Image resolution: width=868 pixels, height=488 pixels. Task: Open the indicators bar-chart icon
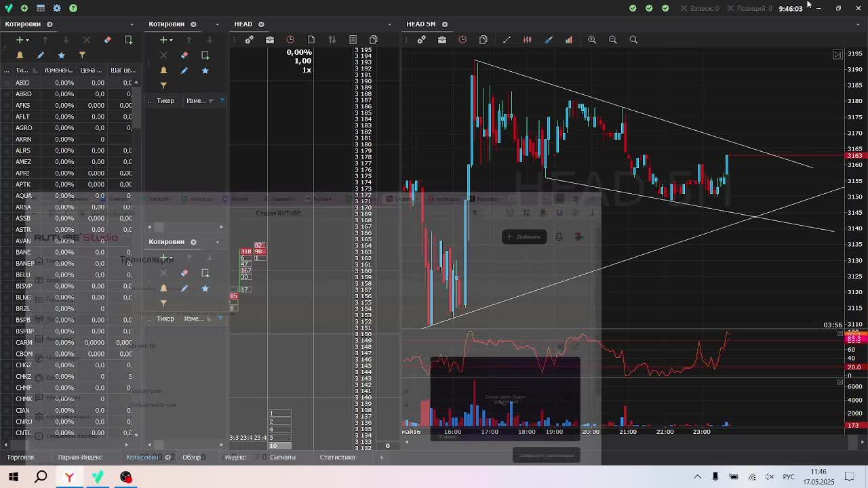click(x=569, y=40)
